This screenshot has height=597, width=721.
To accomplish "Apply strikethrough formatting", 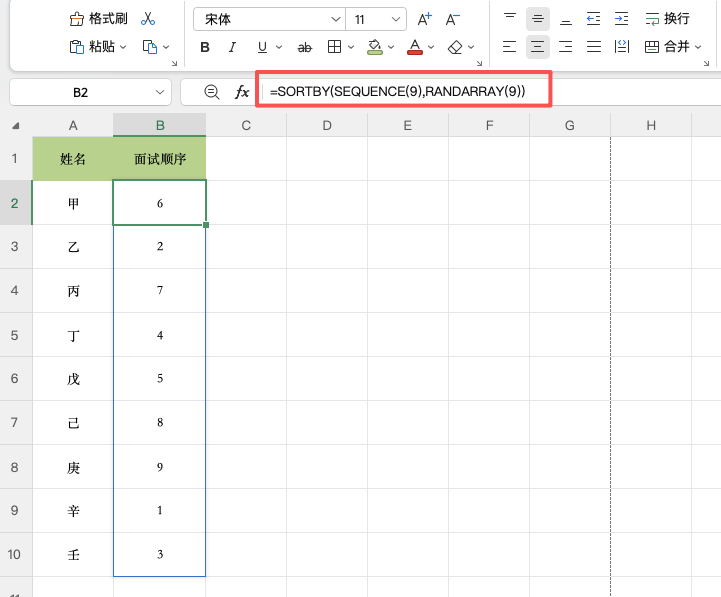I will [x=304, y=47].
